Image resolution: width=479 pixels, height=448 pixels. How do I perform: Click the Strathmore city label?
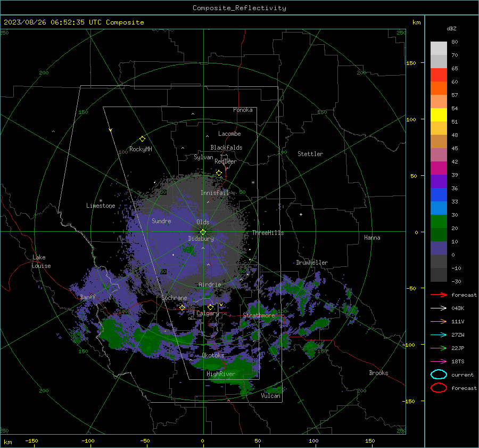259,315
